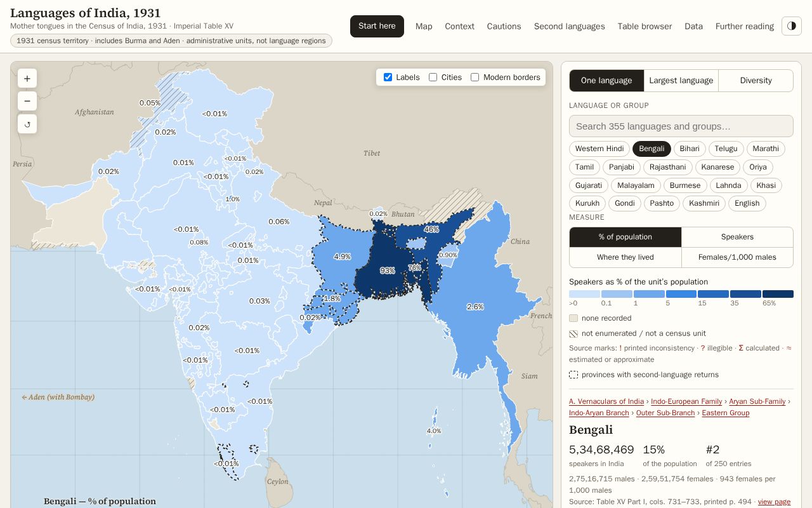
Task: Uncheck the Labels checkbox
Action: 388,77
